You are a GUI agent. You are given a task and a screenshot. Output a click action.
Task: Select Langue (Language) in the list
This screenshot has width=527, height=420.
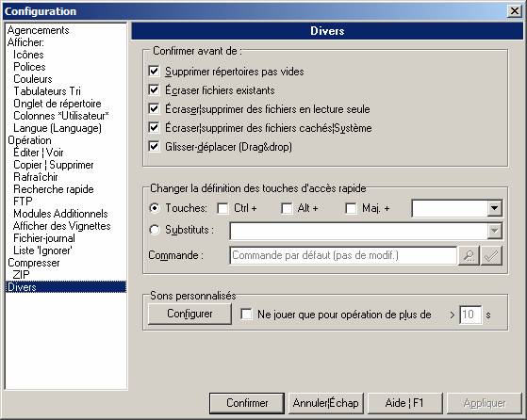tap(58, 128)
